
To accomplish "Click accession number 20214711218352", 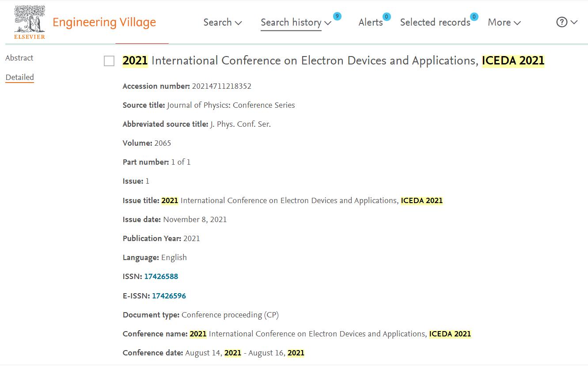I will coord(221,86).
